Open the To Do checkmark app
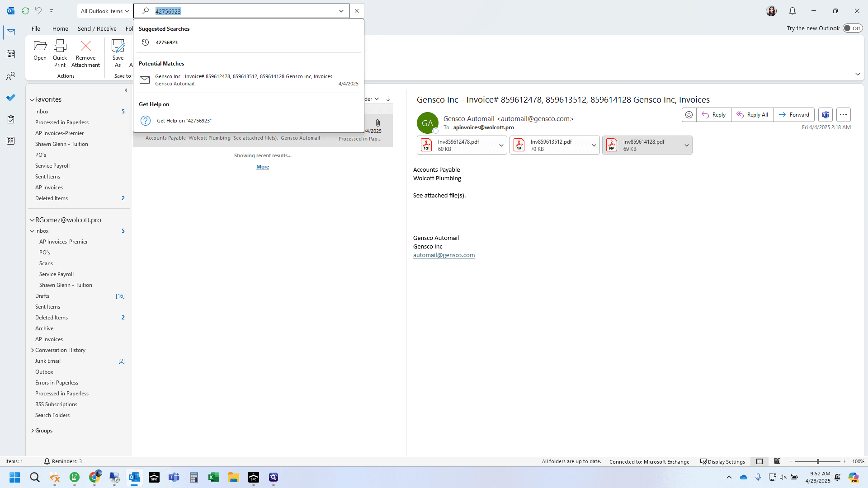Viewport: 868px width, 488px height. click(11, 98)
